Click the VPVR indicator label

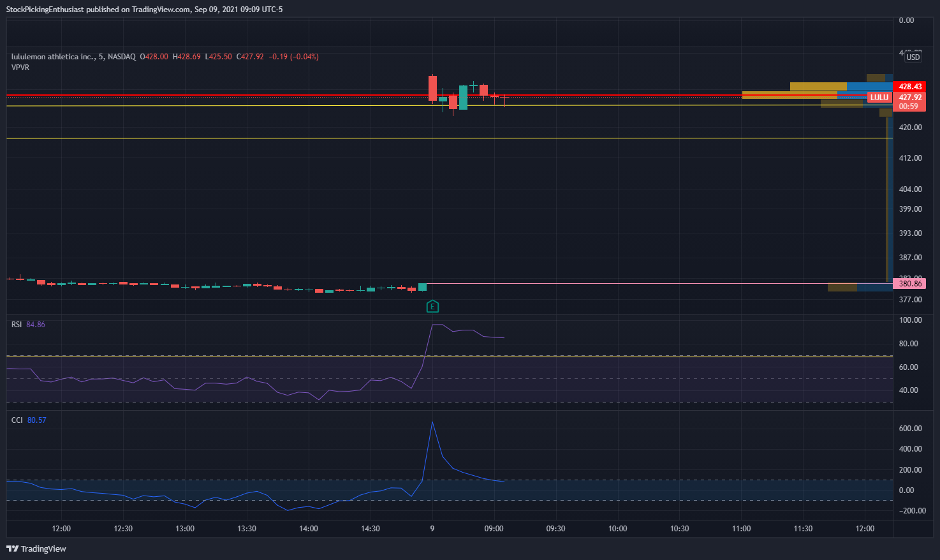20,67
